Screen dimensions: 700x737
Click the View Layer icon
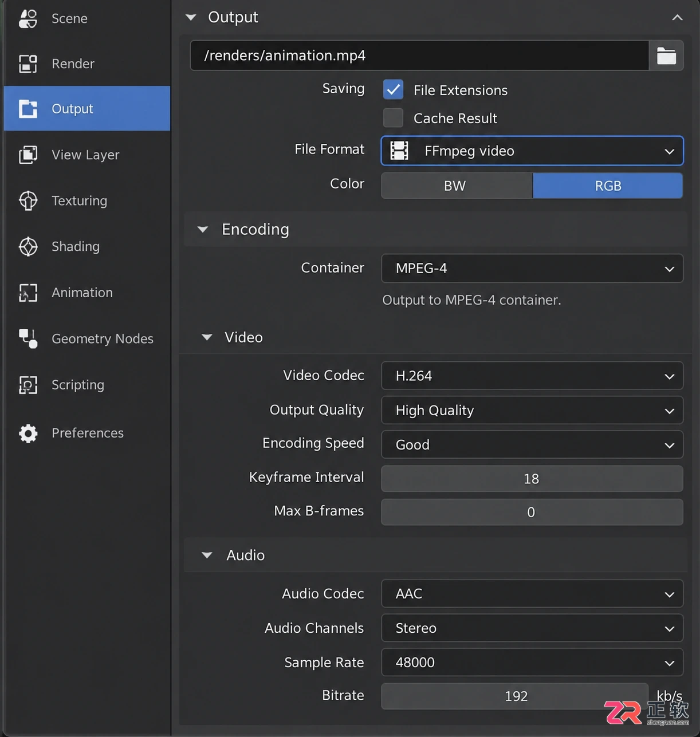[28, 155]
